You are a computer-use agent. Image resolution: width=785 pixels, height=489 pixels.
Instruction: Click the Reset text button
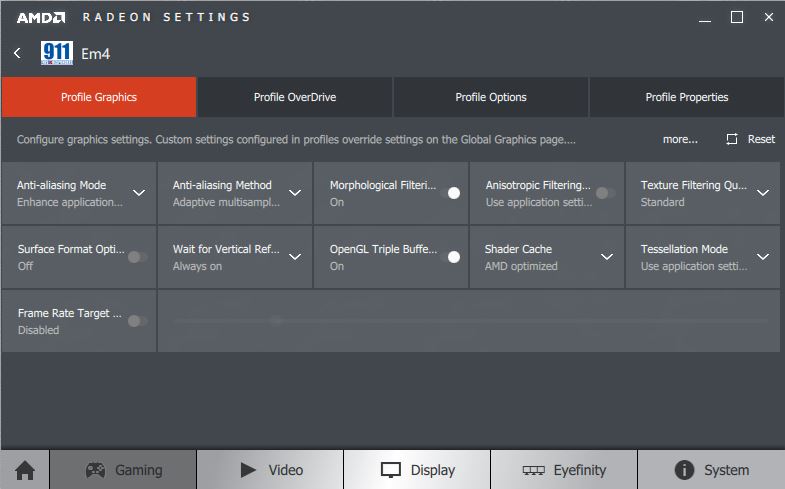click(761, 139)
